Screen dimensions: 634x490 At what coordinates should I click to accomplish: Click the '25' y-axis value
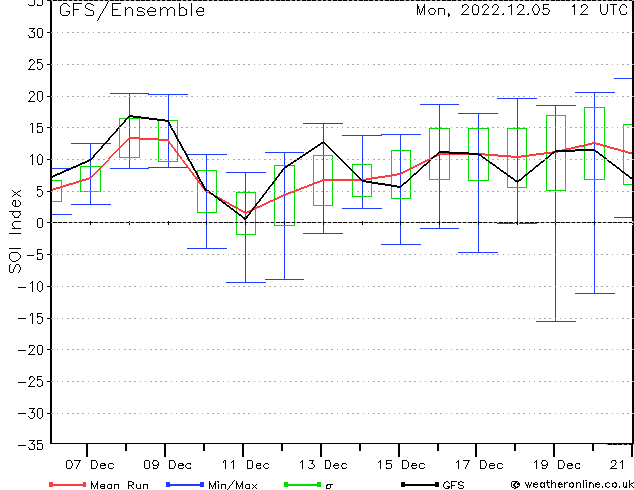click(35, 65)
